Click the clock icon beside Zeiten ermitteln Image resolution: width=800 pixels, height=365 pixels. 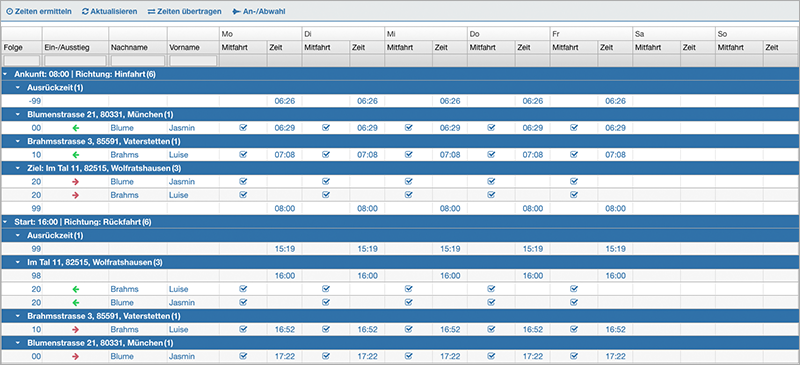pyautogui.click(x=9, y=11)
